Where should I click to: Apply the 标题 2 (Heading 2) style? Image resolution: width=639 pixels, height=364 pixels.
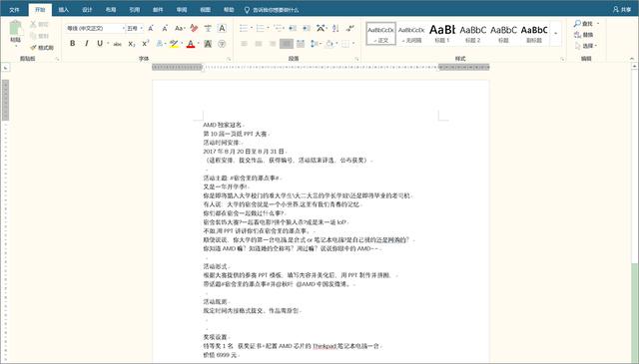tap(472, 33)
